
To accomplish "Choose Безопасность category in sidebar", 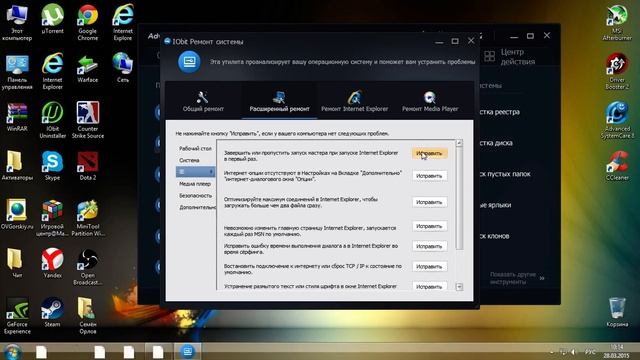I will coord(195,196).
